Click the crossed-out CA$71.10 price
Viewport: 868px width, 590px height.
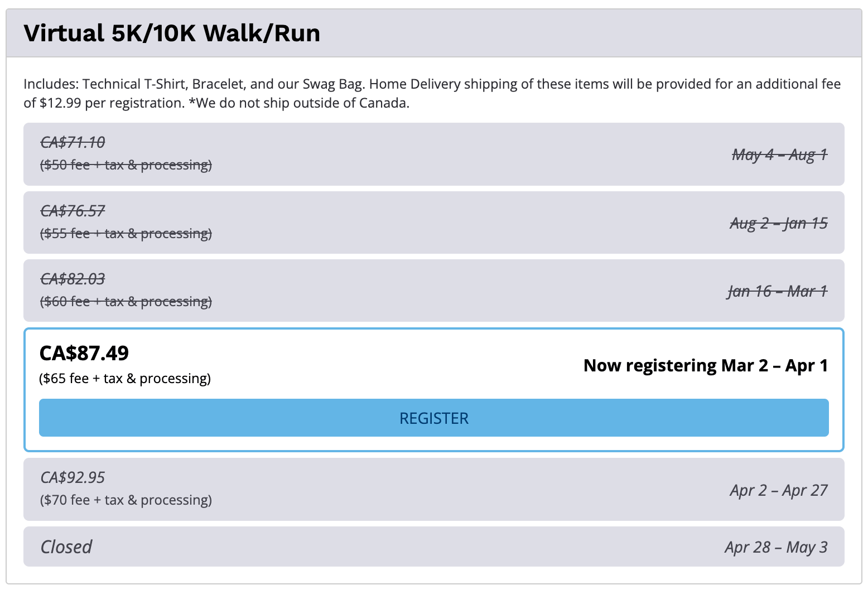(73, 142)
